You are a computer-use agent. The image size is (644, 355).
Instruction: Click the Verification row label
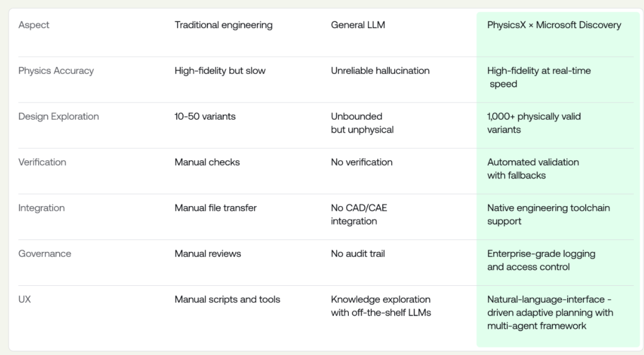(42, 162)
